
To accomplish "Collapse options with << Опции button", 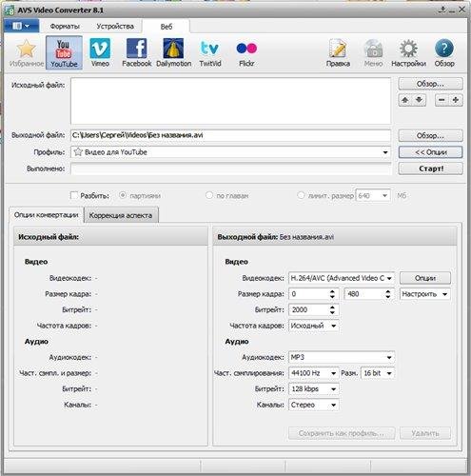I will point(430,152).
